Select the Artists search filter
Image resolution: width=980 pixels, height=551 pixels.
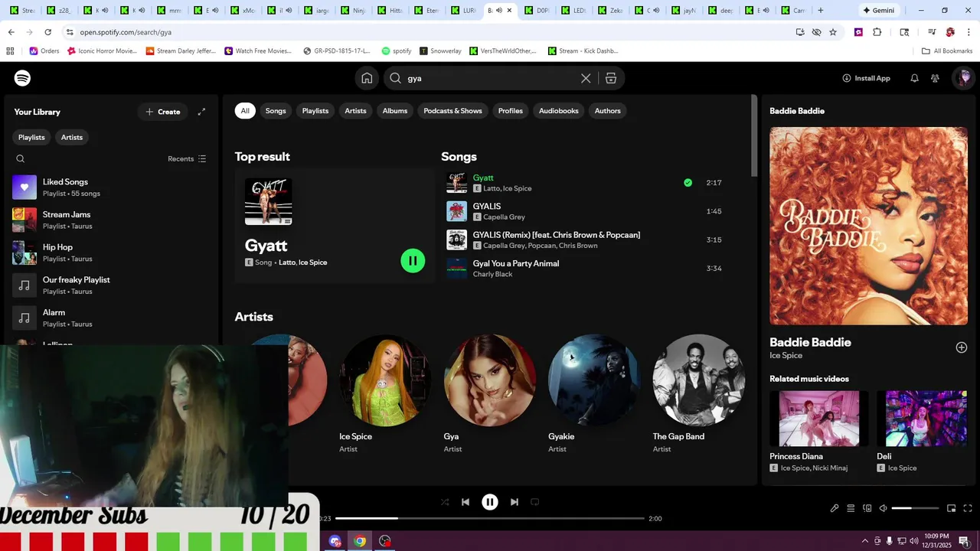355,111
